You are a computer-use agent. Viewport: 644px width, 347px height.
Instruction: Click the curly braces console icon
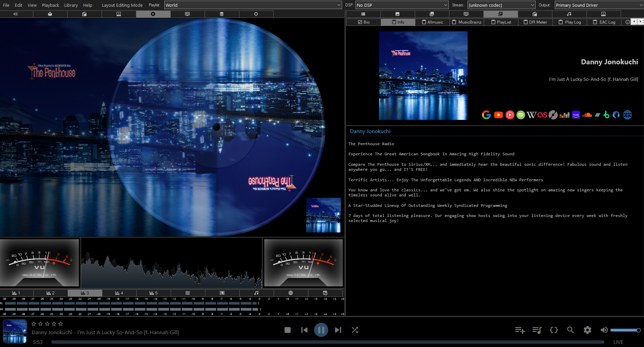tap(554, 330)
